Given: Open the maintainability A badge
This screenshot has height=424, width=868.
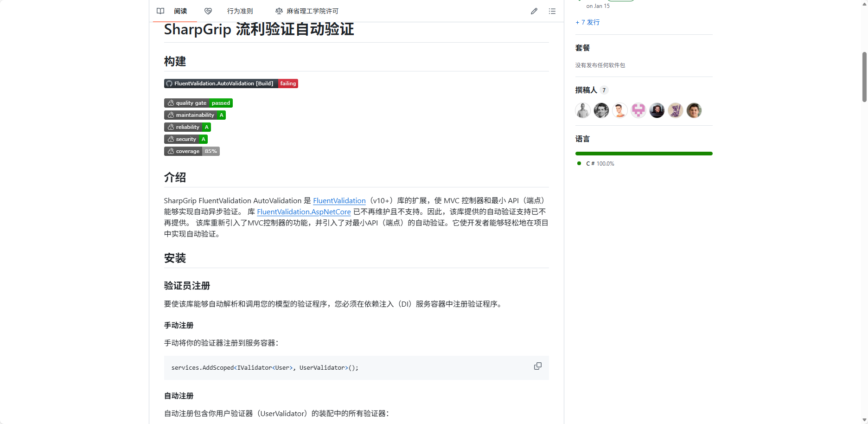Looking at the screenshot, I should [x=195, y=115].
